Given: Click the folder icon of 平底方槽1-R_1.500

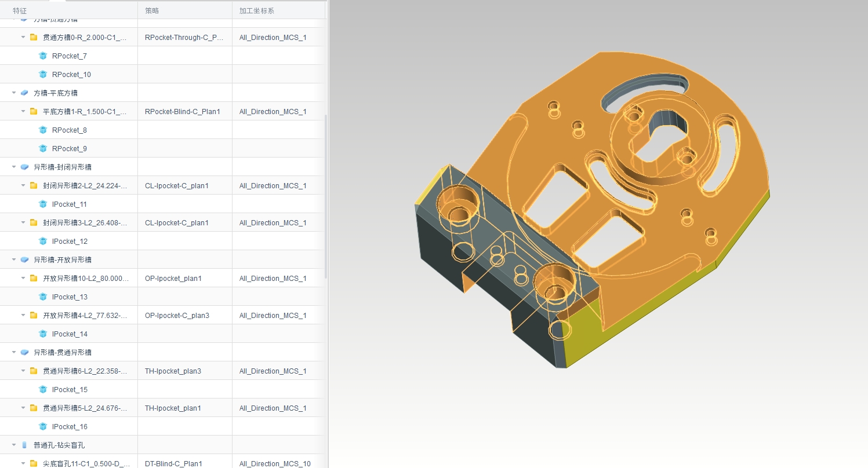Looking at the screenshot, I should [x=34, y=111].
